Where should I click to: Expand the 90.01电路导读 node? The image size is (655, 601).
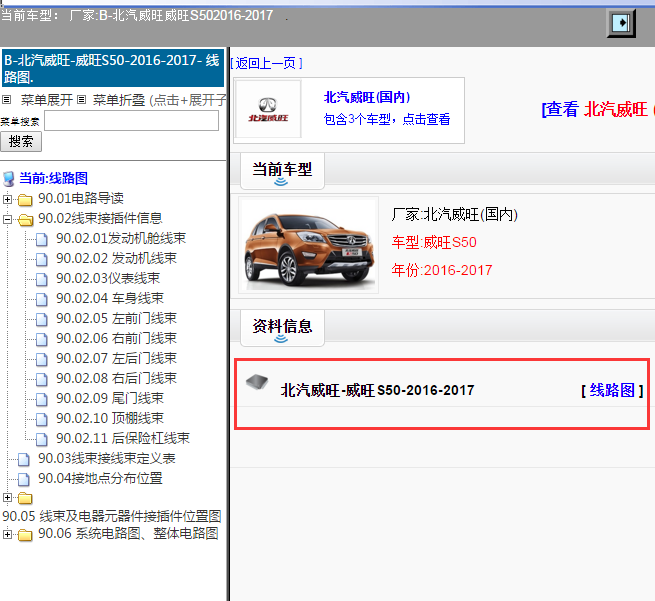pos(7,199)
